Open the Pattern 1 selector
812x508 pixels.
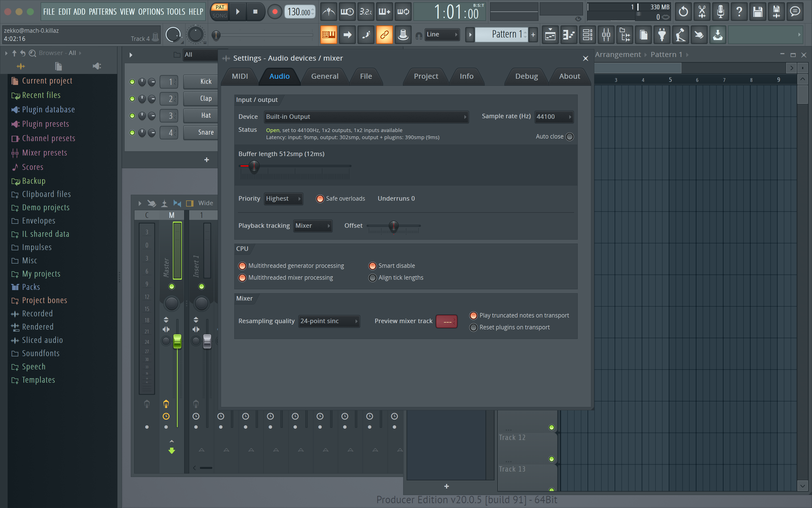pos(502,34)
